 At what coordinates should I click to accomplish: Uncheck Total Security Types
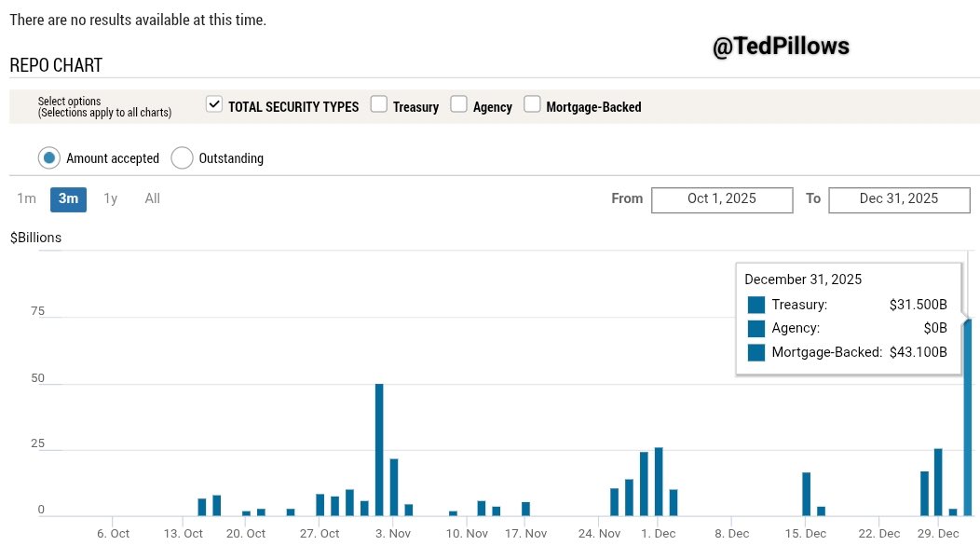click(213, 104)
